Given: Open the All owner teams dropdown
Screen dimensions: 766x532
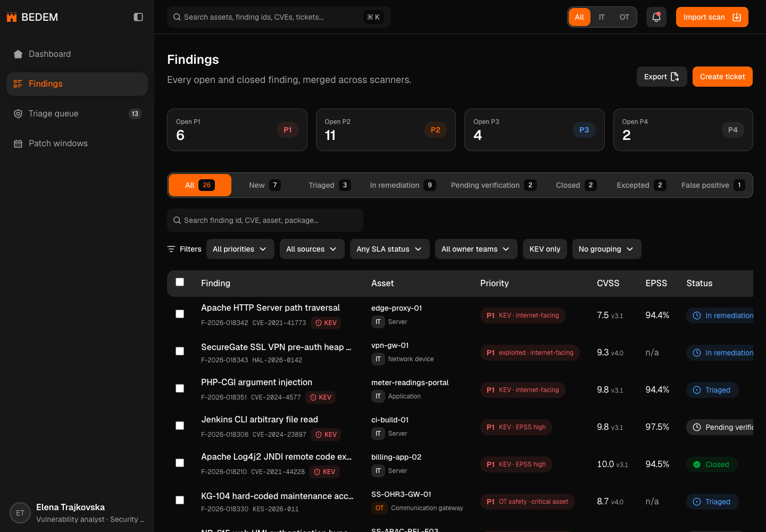Looking at the screenshot, I should [476, 249].
